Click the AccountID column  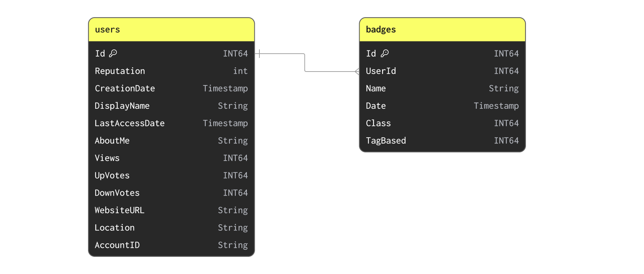click(x=117, y=245)
